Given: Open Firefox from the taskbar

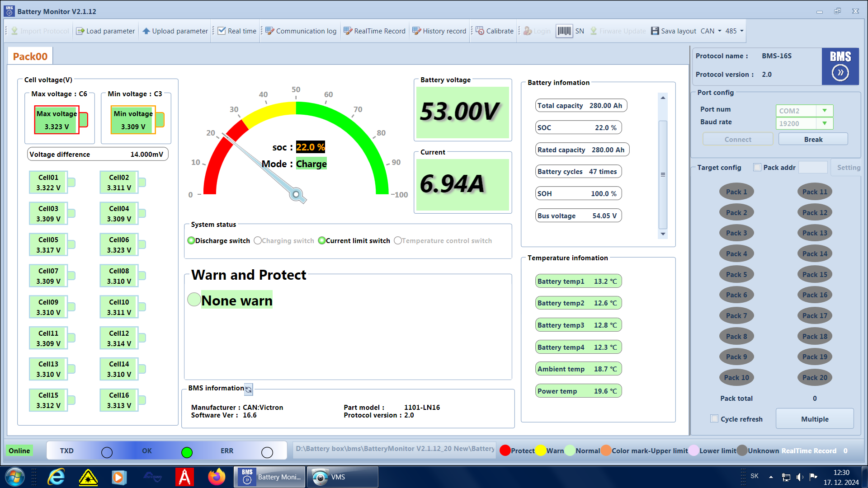Looking at the screenshot, I should [x=217, y=477].
